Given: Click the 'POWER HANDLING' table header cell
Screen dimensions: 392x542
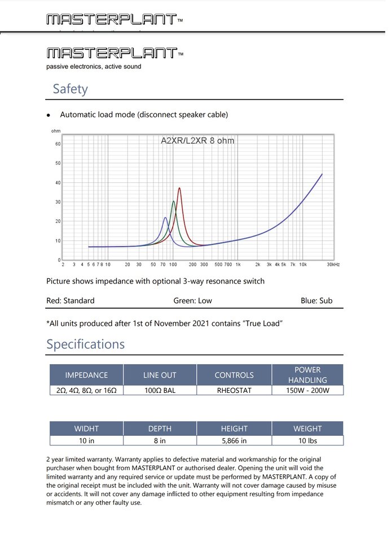Looking at the screenshot, I should [x=307, y=375].
